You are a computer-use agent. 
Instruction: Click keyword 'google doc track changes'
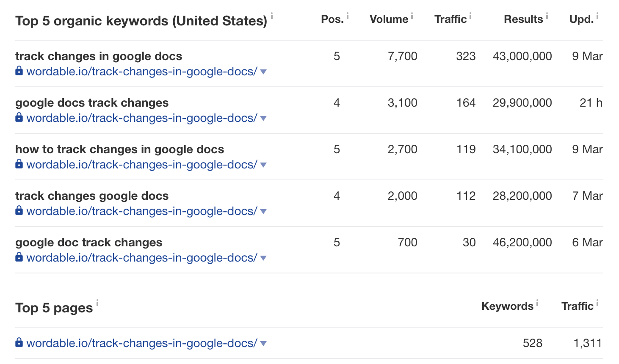(89, 243)
